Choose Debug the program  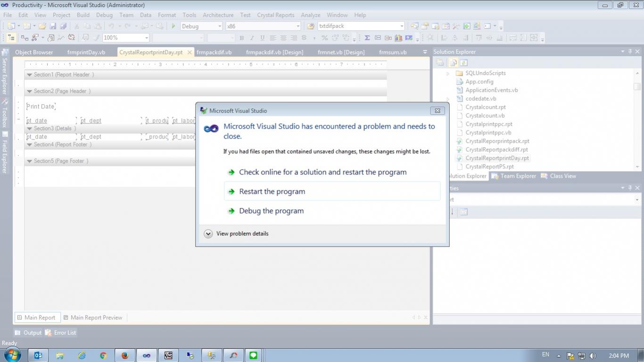point(332,211)
